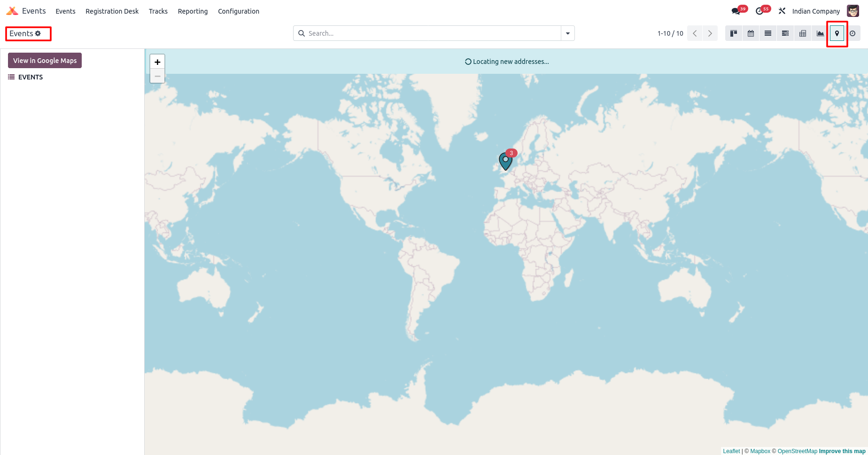Open the activities clock icon

(x=759, y=11)
